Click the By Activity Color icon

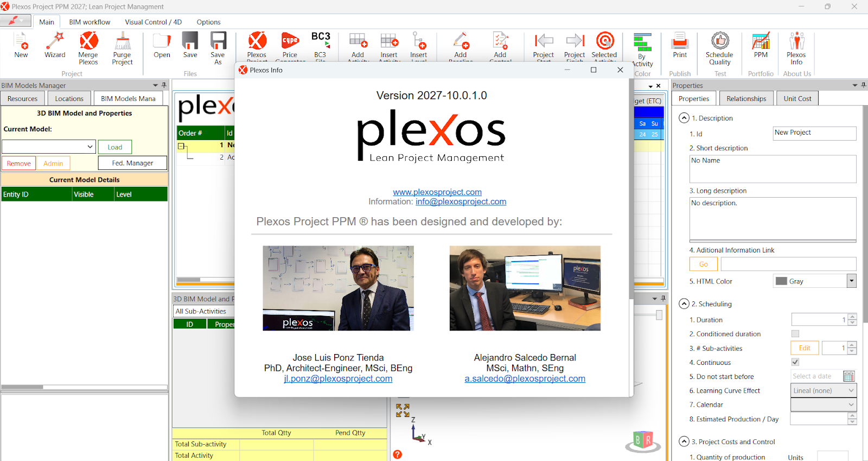(642, 42)
